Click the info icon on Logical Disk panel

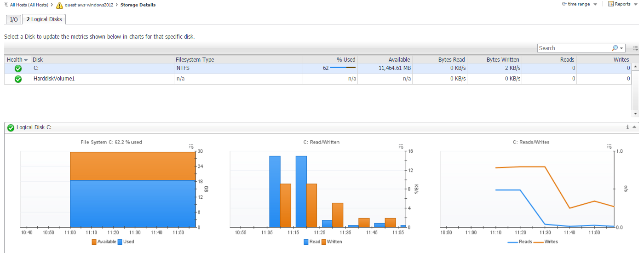coord(627,127)
